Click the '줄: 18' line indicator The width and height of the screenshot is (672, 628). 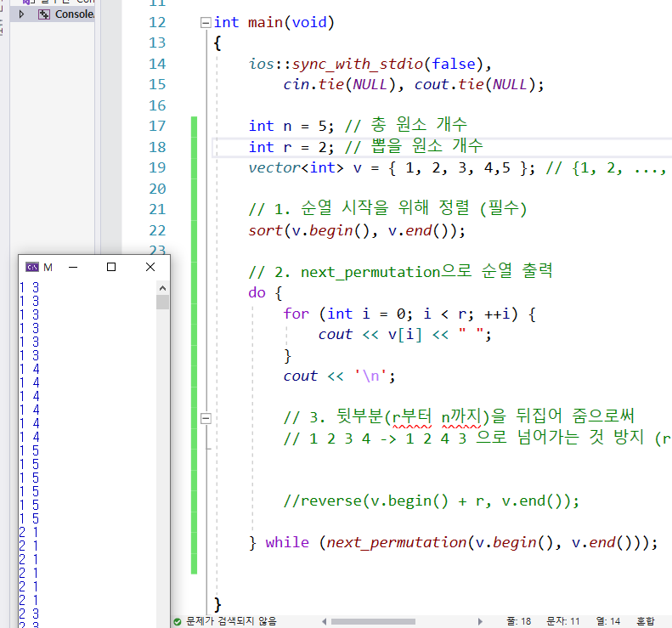point(518,621)
